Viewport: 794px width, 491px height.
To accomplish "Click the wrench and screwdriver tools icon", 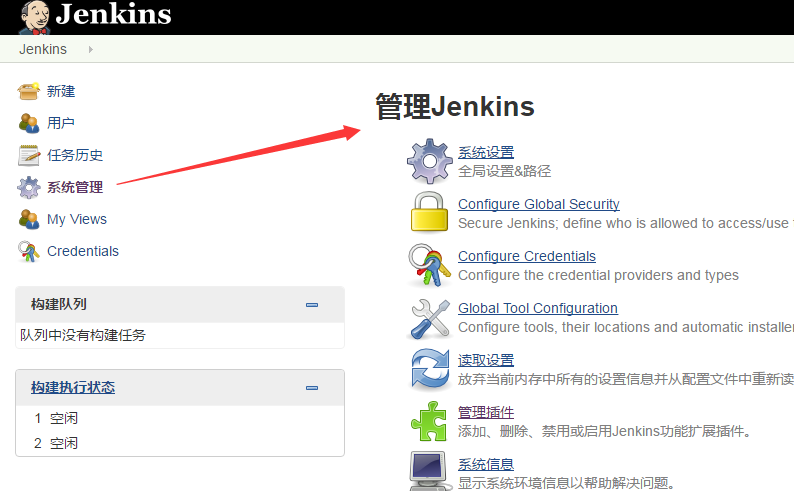I will coord(430,319).
